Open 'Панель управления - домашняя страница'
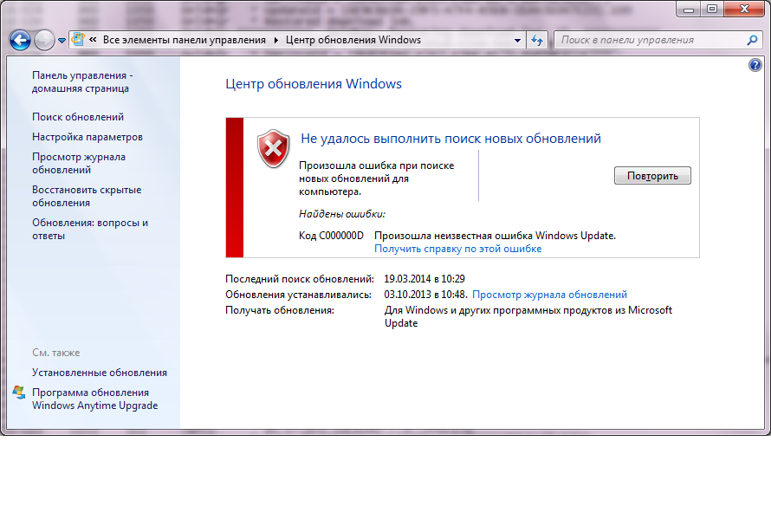771x532 pixels. (82, 82)
